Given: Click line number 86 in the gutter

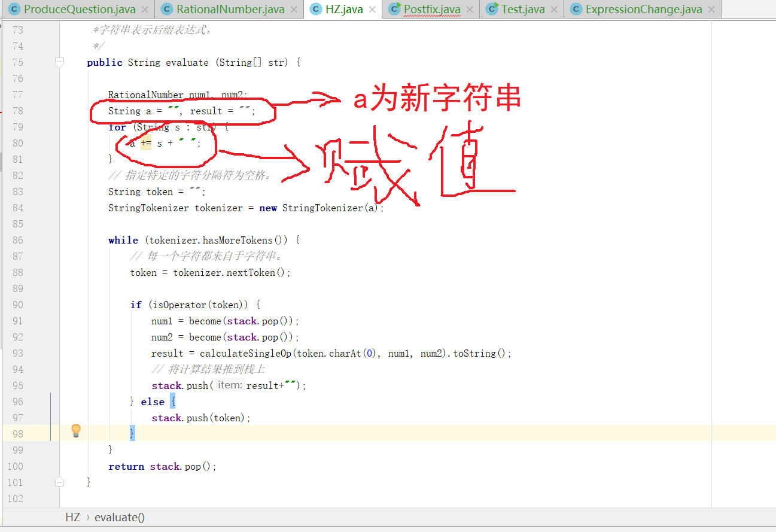Looking at the screenshot, I should tap(17, 240).
